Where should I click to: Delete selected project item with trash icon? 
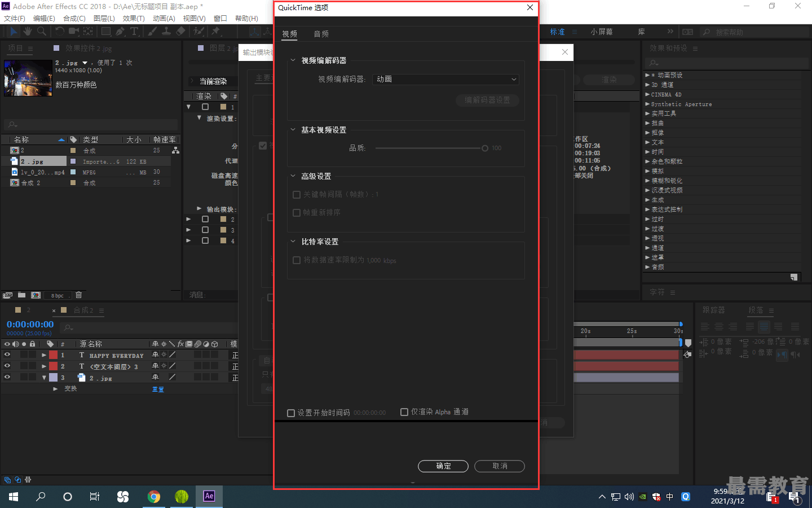pos(79,295)
